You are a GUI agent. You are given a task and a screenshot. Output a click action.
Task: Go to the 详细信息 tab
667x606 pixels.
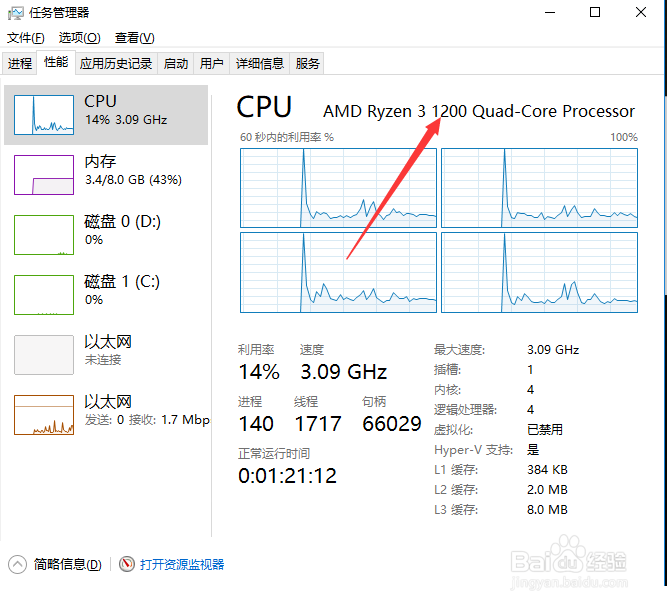tap(260, 63)
